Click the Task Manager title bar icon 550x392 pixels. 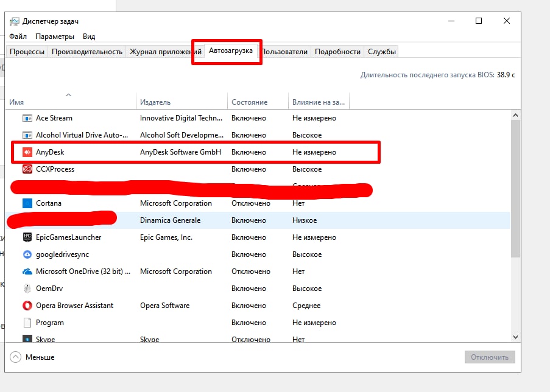coord(15,21)
